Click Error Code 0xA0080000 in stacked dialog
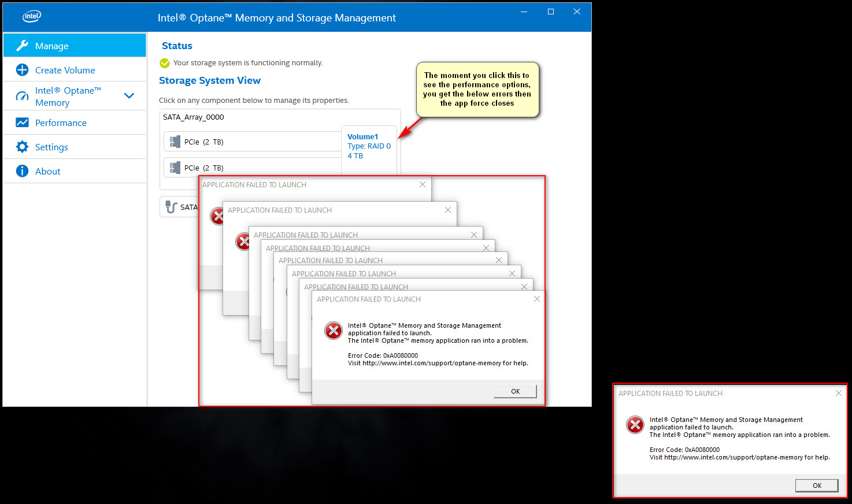 (383, 355)
